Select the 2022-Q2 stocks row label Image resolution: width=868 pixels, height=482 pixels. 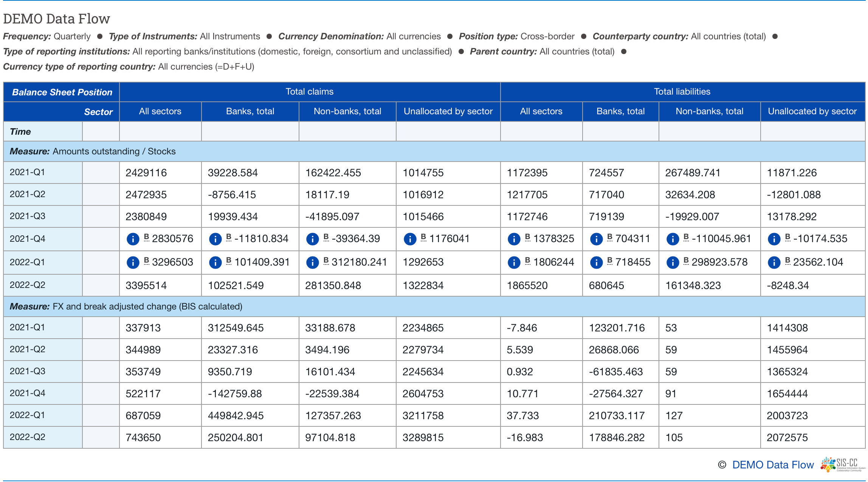[27, 285]
